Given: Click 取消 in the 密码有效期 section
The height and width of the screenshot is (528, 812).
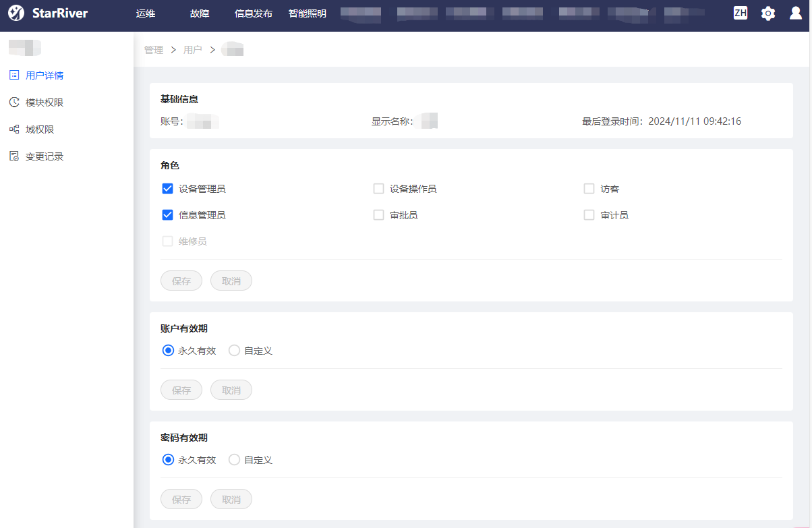Looking at the screenshot, I should coord(231,499).
